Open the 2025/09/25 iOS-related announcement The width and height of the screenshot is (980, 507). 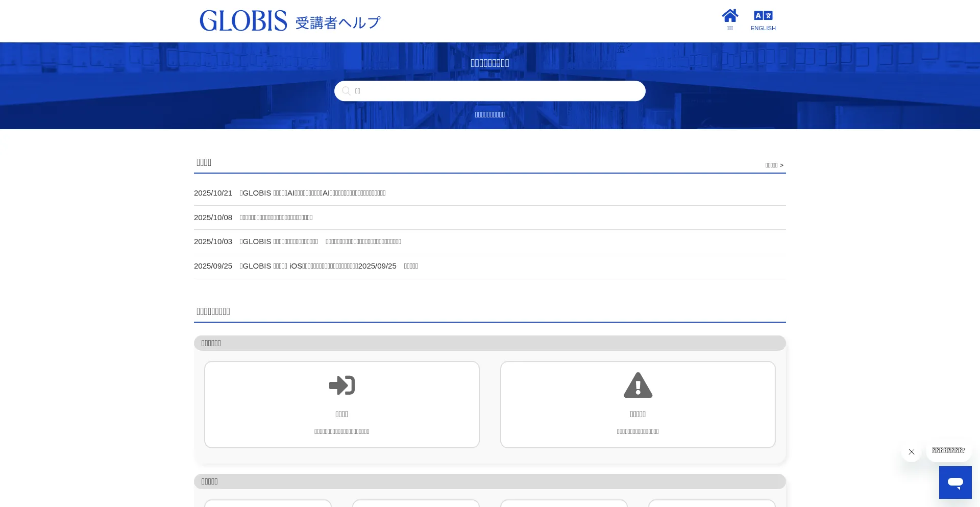click(x=329, y=266)
